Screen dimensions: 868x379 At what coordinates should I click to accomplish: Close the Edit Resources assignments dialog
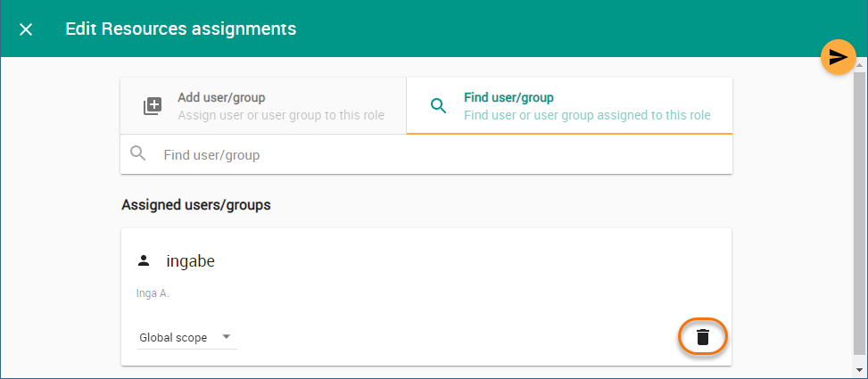(26, 29)
